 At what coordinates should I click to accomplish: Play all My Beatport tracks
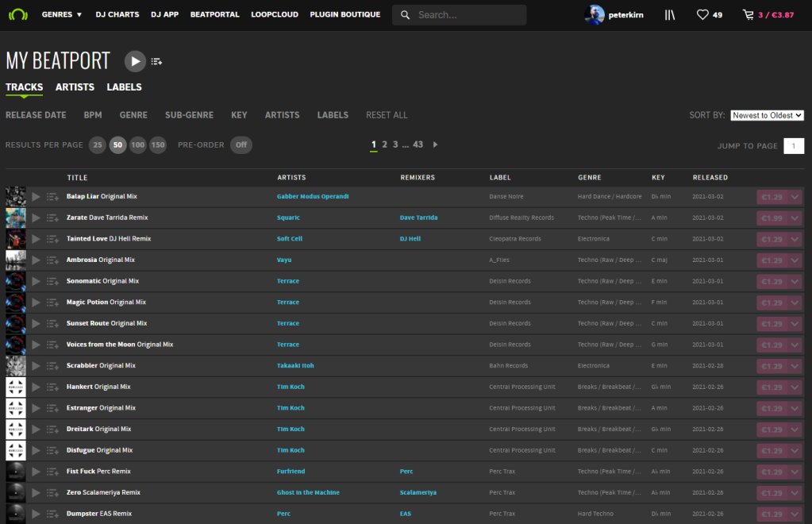[135, 61]
